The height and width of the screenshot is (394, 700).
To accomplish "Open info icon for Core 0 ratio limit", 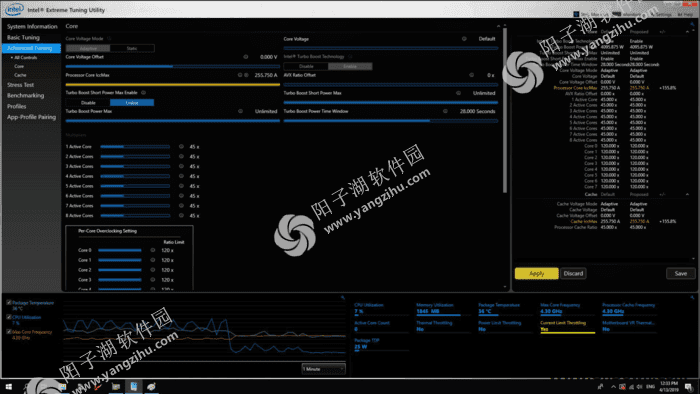I will click(x=153, y=250).
